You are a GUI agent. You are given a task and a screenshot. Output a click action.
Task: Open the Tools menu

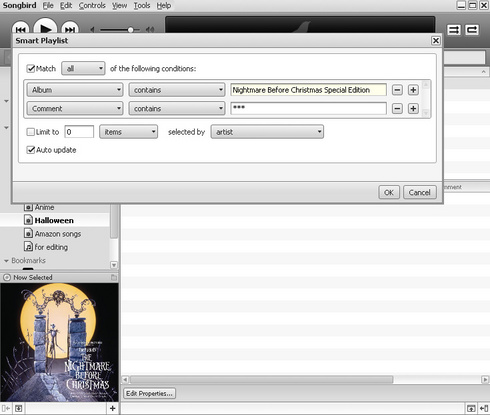pos(142,6)
